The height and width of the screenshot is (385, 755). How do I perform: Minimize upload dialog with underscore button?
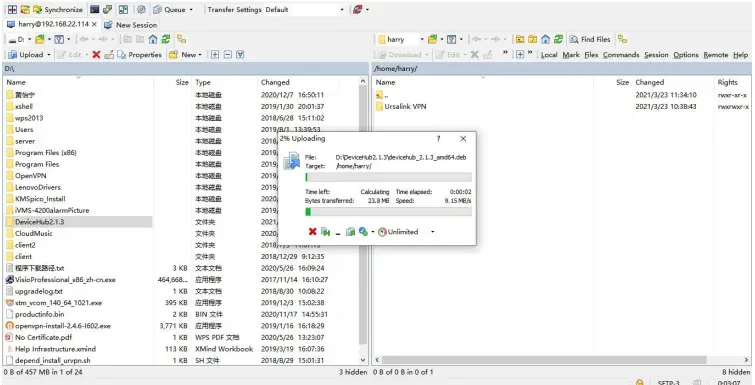(338, 233)
